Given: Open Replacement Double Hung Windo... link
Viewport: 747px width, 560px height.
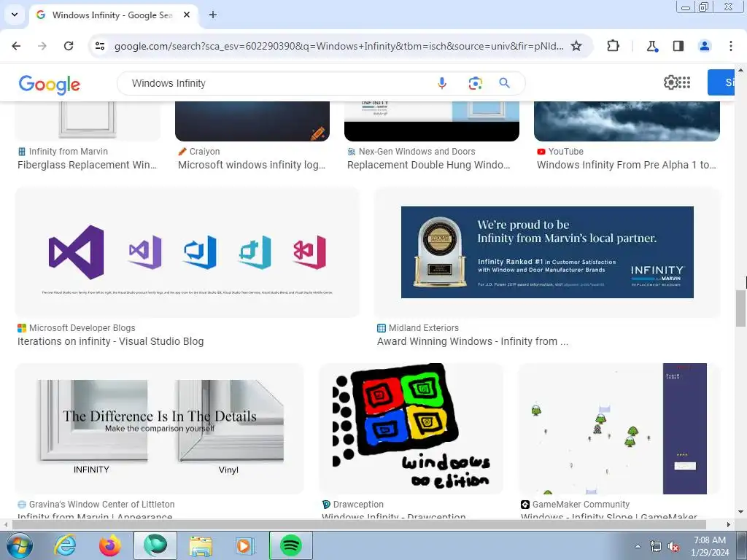Looking at the screenshot, I should click(x=429, y=165).
